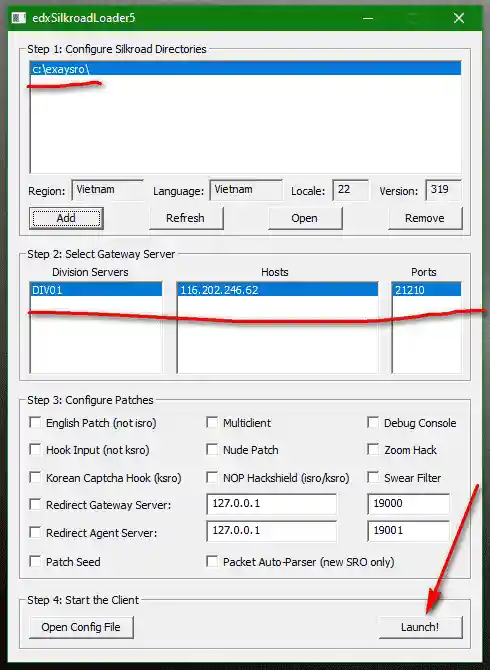Enable the Swear Filter checkbox
The width and height of the screenshot is (490, 670).
[x=373, y=477]
